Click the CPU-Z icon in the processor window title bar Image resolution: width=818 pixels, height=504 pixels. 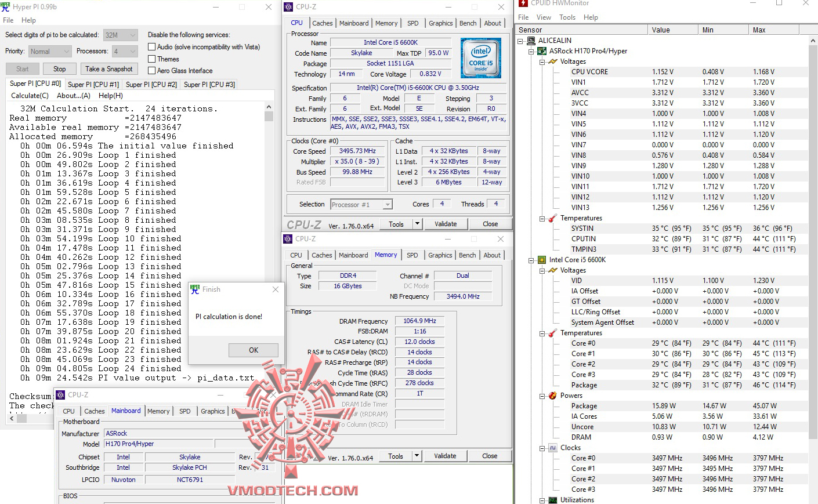tap(288, 7)
